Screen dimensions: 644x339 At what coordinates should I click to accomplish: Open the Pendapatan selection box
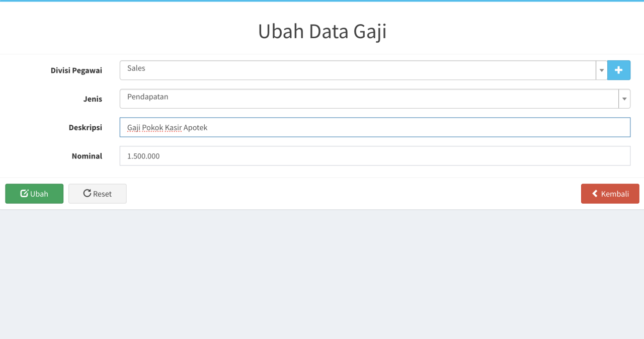[x=369, y=99]
